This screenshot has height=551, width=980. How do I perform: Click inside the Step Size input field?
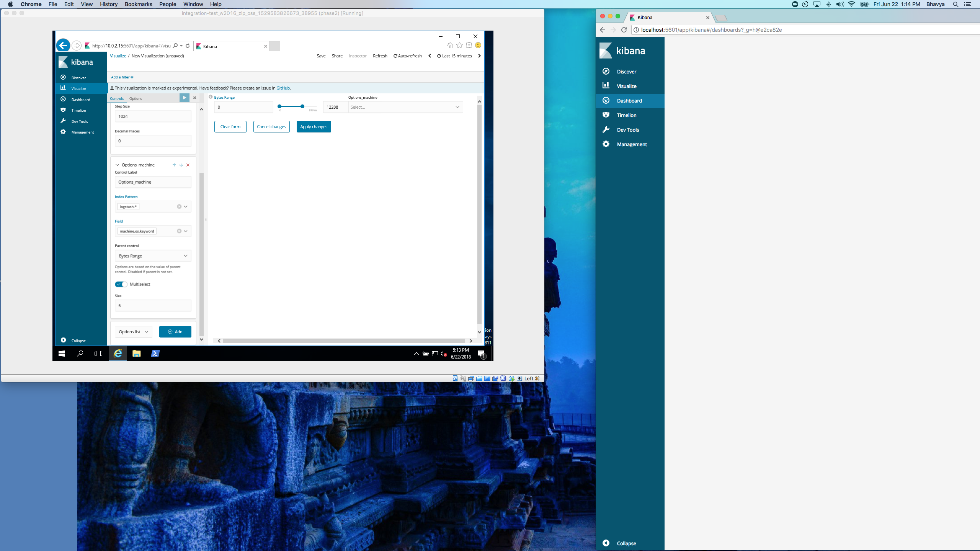point(153,116)
